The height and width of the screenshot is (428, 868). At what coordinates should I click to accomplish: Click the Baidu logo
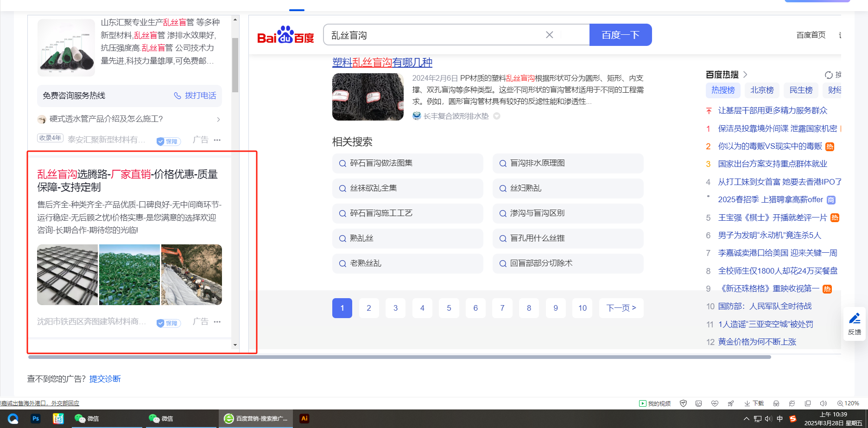285,35
